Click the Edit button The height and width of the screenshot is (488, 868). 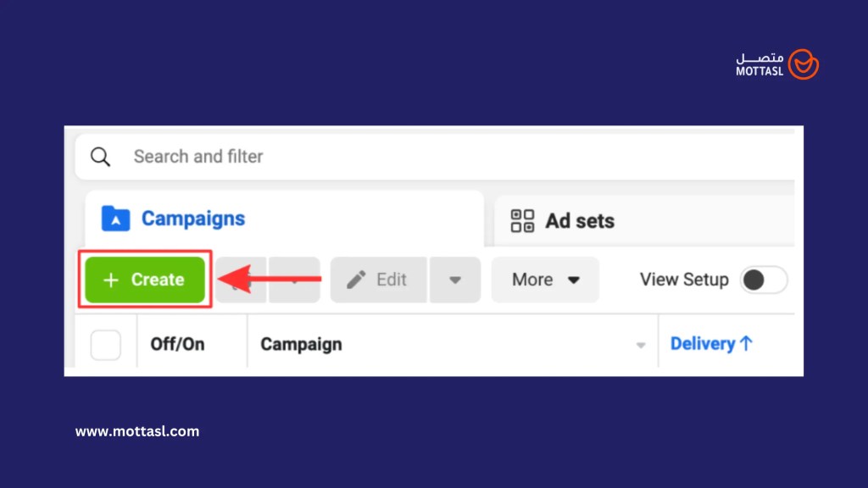click(378, 280)
